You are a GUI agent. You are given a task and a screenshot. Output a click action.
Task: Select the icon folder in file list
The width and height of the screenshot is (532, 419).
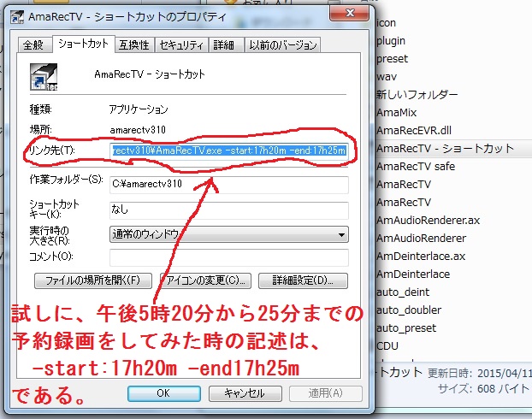(x=386, y=23)
